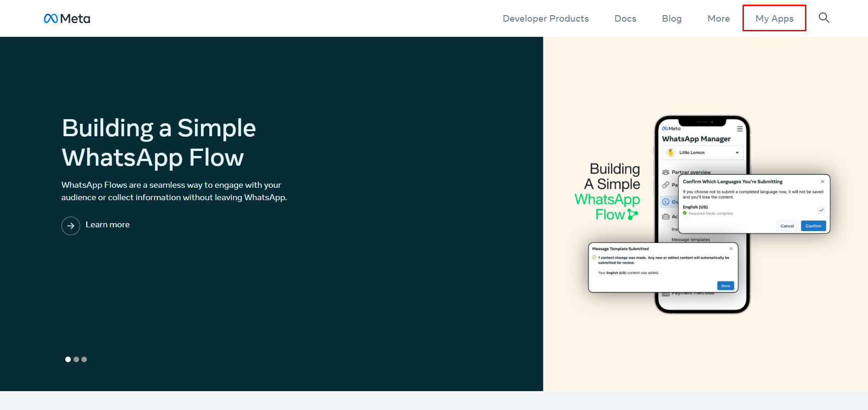Close the Message Template Submitted dialog
868x410 pixels.
[731, 248]
